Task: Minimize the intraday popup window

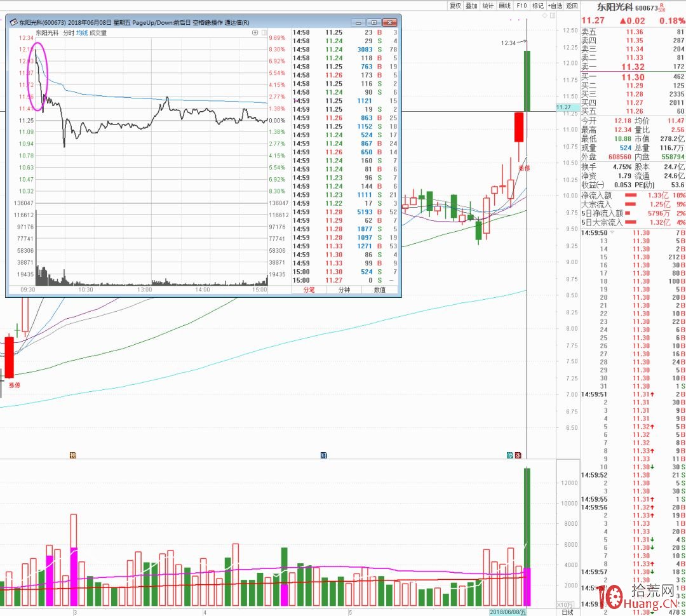Action: (359, 22)
